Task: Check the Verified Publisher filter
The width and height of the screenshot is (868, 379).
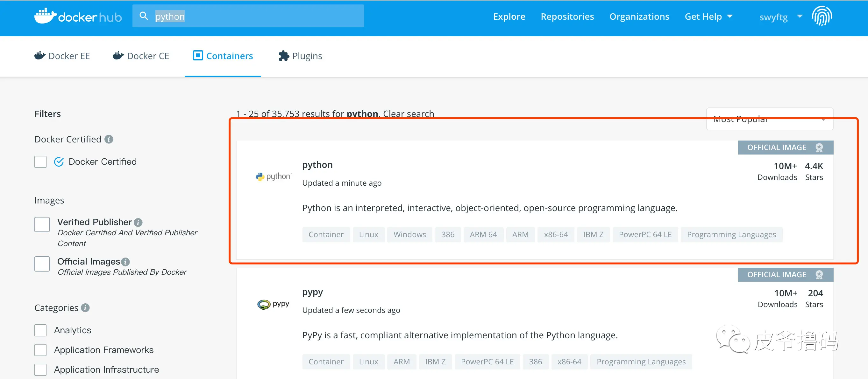Action: pos(42,224)
